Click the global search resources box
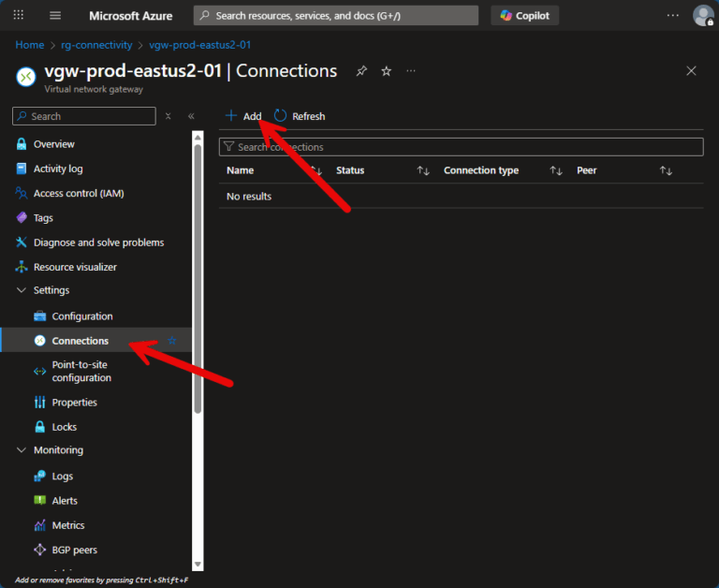The image size is (719, 588). click(336, 16)
